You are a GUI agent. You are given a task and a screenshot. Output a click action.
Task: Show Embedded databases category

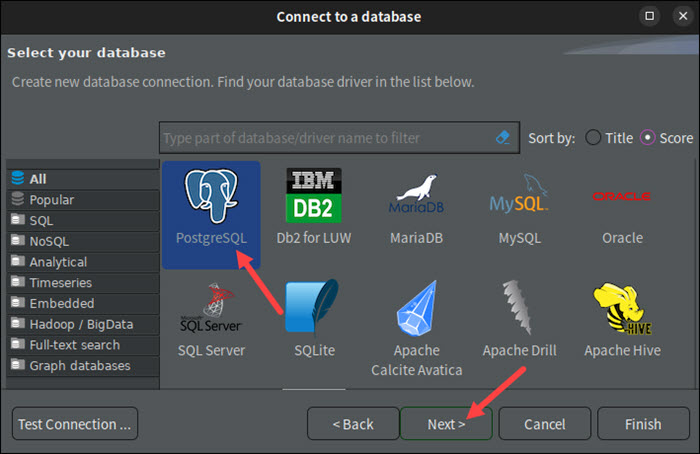pyautogui.click(x=83, y=303)
